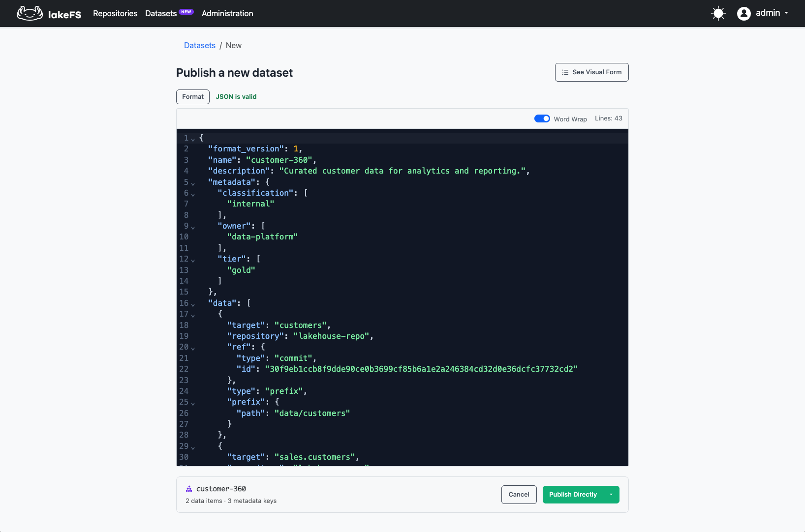Click the list icon in See Visual Form
The image size is (805, 532).
click(565, 72)
